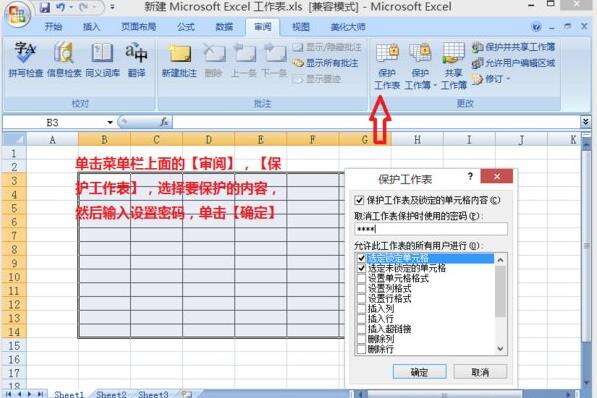Enable insert hyperlinks (插入超链接) checkbox
This screenshot has width=597, height=398.
[361, 329]
